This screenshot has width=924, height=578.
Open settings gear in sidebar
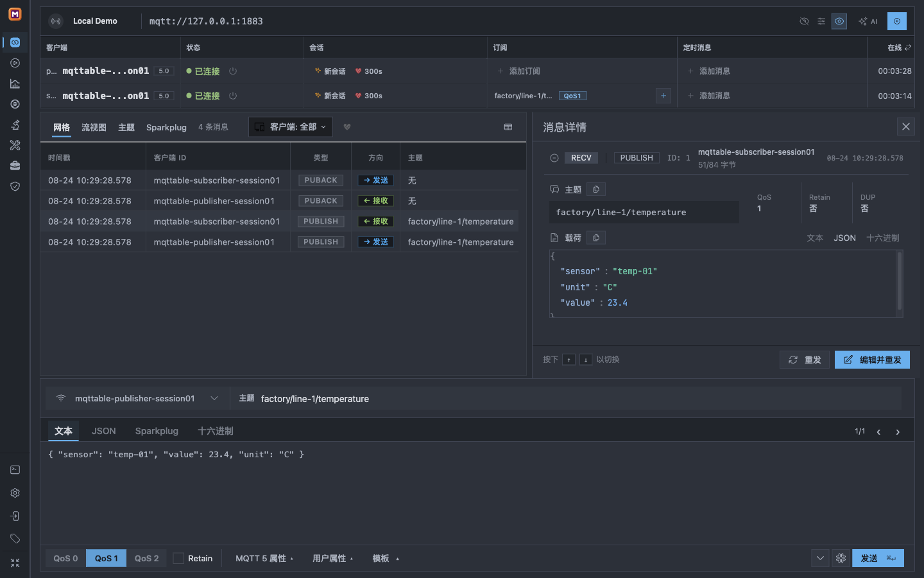point(15,493)
